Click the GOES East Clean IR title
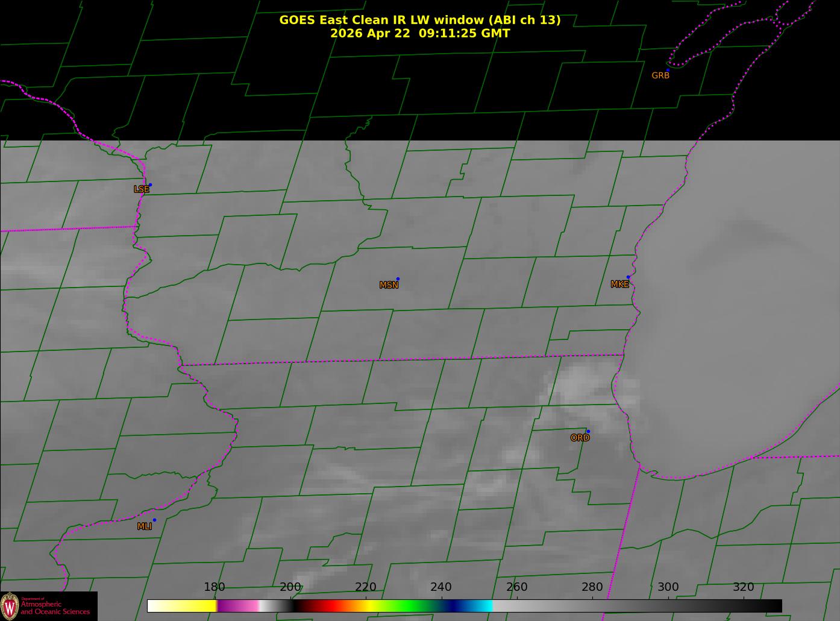This screenshot has width=840, height=621. (x=419, y=20)
